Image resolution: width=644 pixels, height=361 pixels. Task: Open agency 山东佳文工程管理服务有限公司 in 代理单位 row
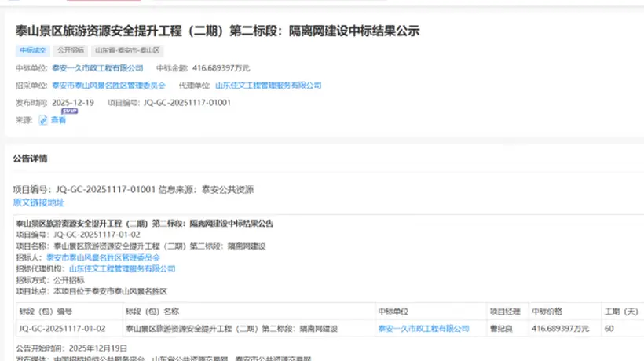[x=268, y=86]
